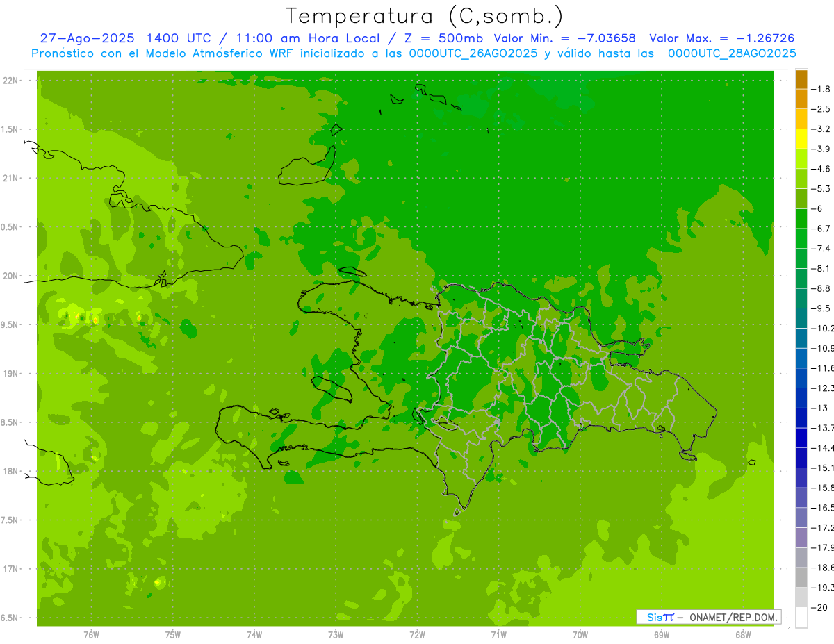Viewport: 834px width, 644px height.
Task: Click the lime swatch between -4.6 and -5.3
Action: (801, 179)
